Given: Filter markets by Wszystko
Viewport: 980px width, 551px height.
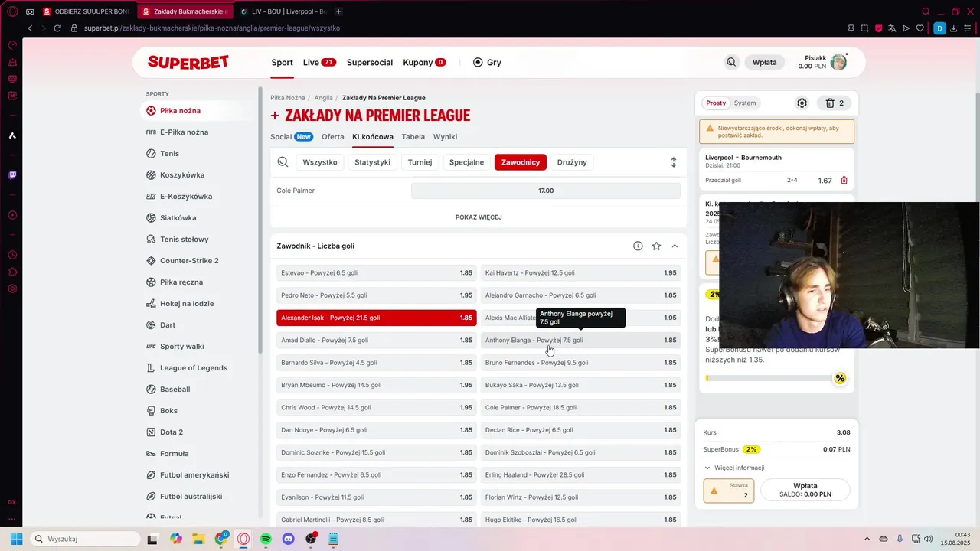Looking at the screenshot, I should [320, 162].
